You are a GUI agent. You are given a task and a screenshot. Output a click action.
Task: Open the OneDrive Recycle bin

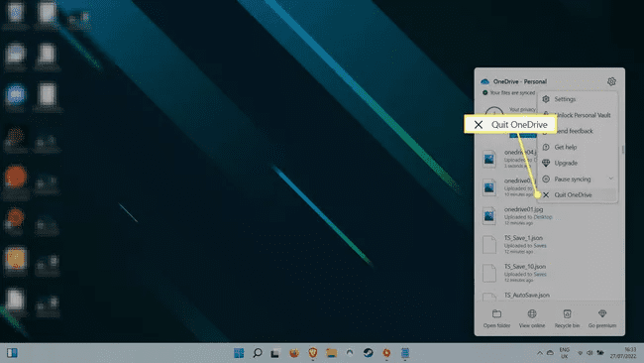(x=567, y=318)
